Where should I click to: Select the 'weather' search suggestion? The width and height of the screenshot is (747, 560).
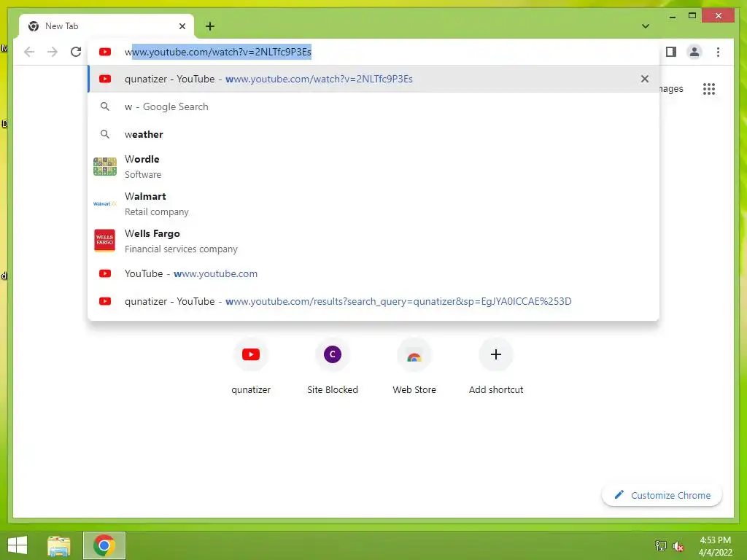[x=373, y=134]
